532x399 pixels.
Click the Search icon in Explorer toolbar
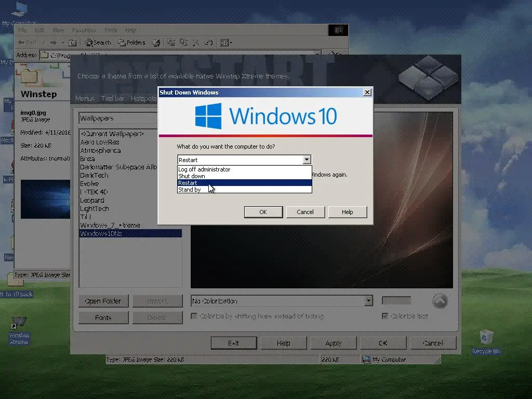(98, 43)
